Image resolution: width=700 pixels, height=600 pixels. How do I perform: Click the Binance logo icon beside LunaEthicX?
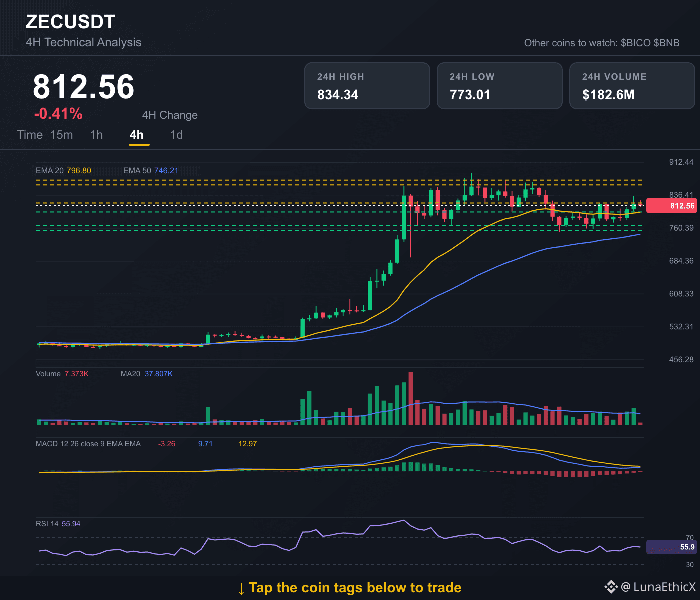point(611,587)
